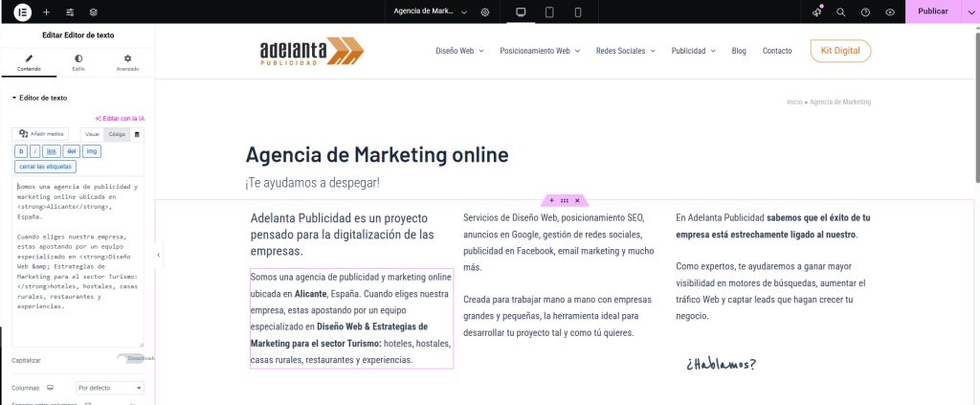Switch to the Estilo tab
The image size is (980, 405).
point(78,63)
